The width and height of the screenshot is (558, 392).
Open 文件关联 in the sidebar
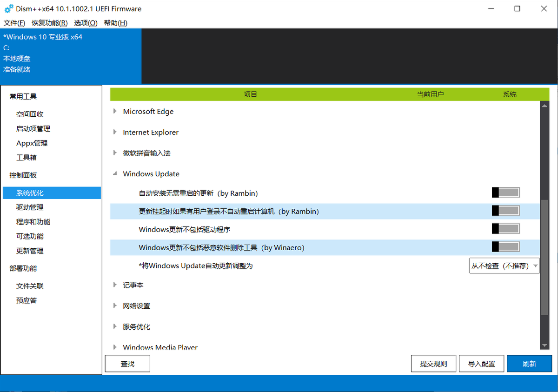tap(30, 286)
